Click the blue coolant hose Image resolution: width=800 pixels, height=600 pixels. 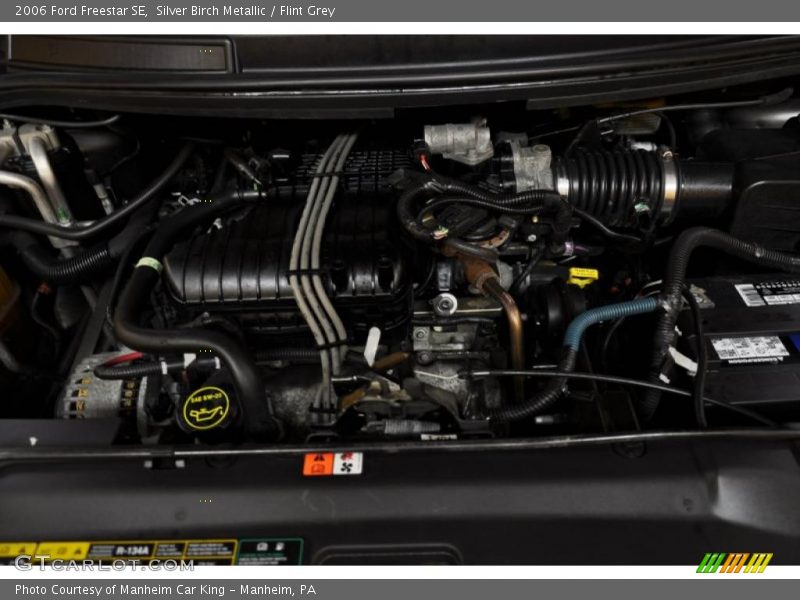[x=607, y=317]
